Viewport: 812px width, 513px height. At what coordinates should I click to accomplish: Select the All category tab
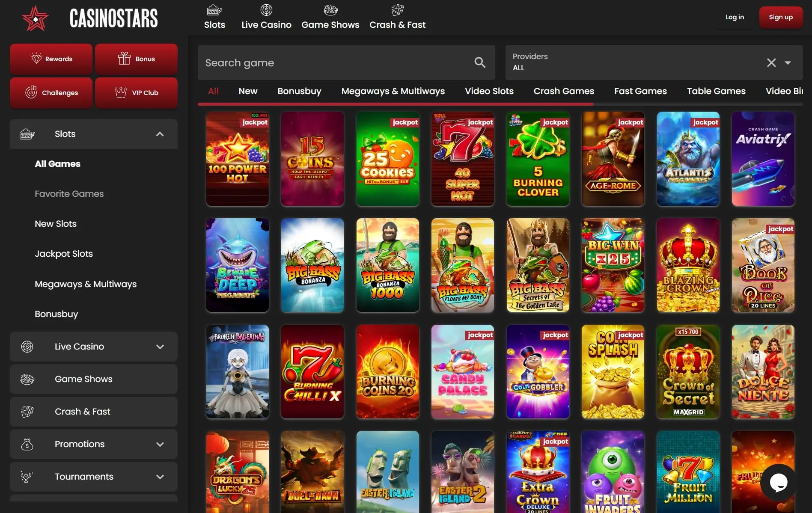point(213,91)
